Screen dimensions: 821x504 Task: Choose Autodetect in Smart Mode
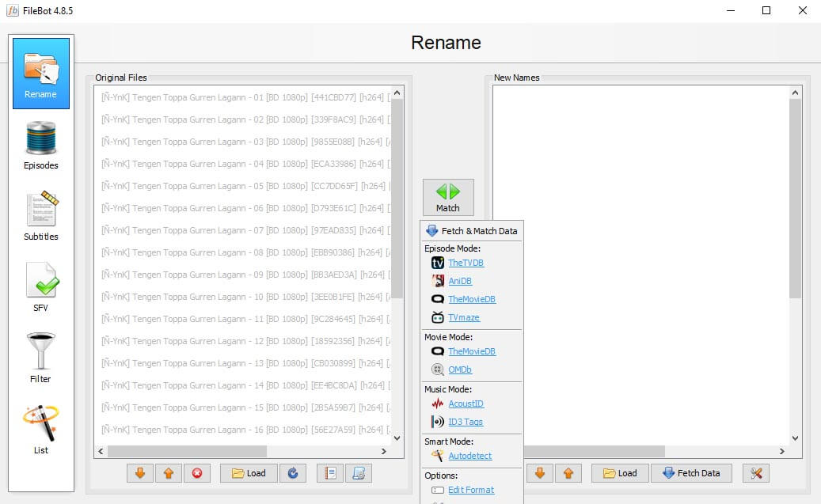[x=469, y=456]
